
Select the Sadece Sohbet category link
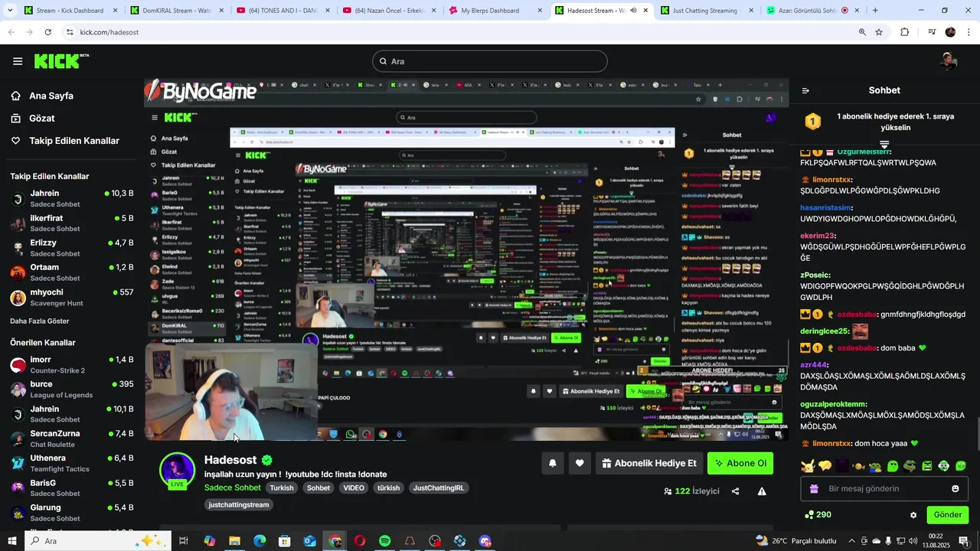coord(233,487)
